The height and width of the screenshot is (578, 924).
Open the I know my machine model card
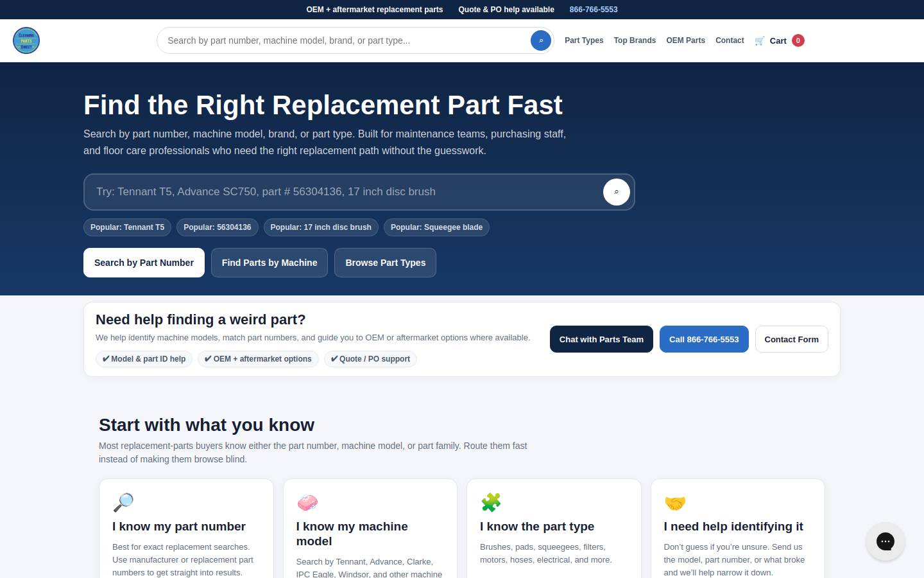point(370,529)
